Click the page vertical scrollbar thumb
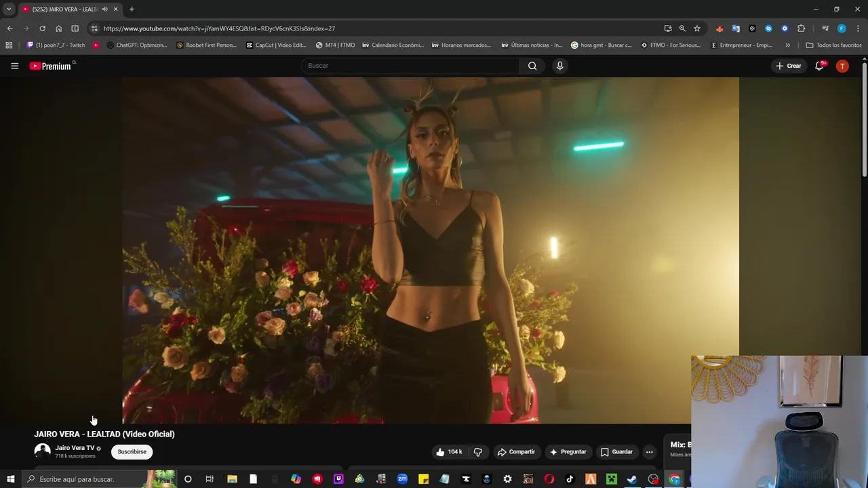The height and width of the screenshot is (488, 868). (x=865, y=119)
